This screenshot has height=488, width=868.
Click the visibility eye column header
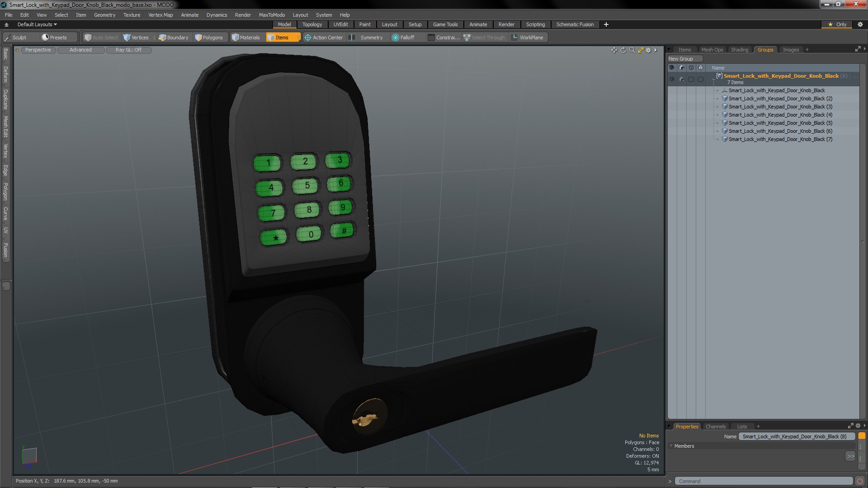[671, 68]
